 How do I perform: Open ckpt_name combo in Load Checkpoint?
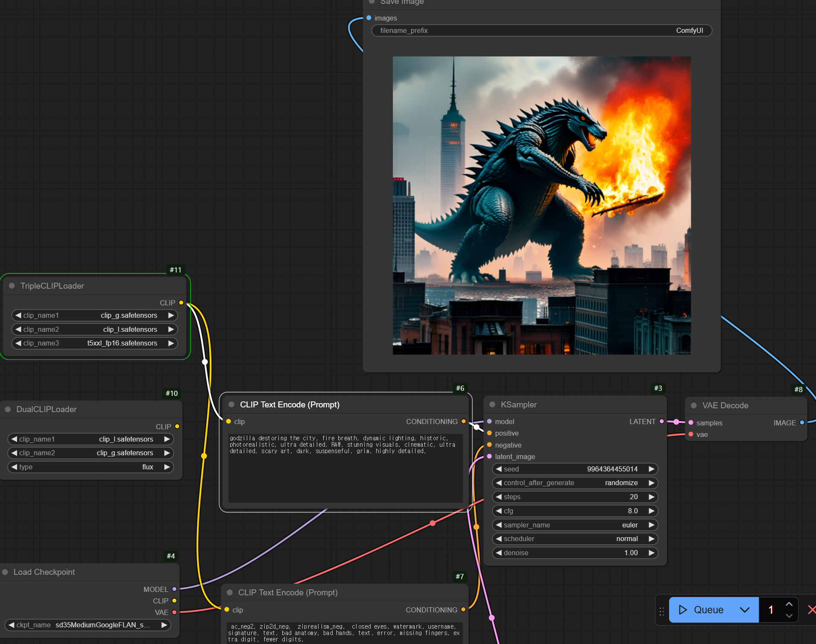tap(88, 625)
